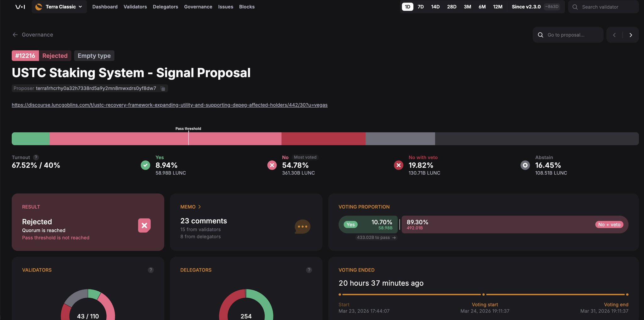This screenshot has height=320, width=644.
Task: Select the Since v2.3.0 range
Action: coord(526,7)
